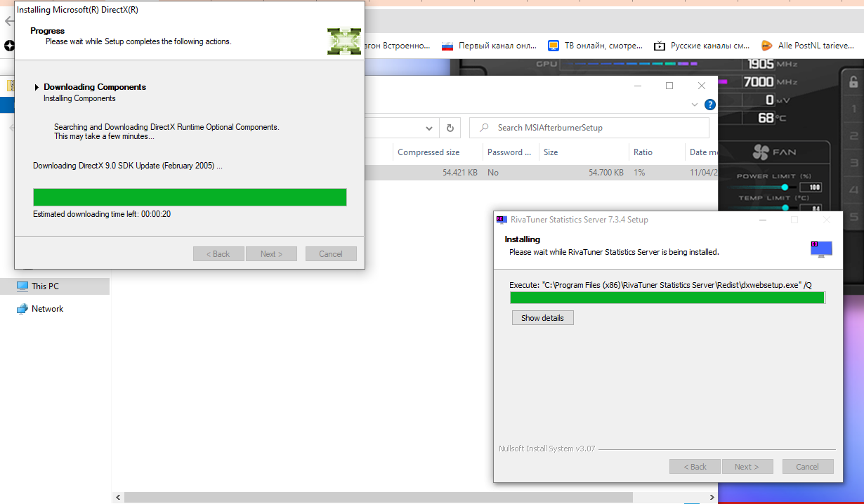Viewport: 864px width, 504px height.
Task: Open the Русские каналы bookmark
Action: tap(702, 46)
